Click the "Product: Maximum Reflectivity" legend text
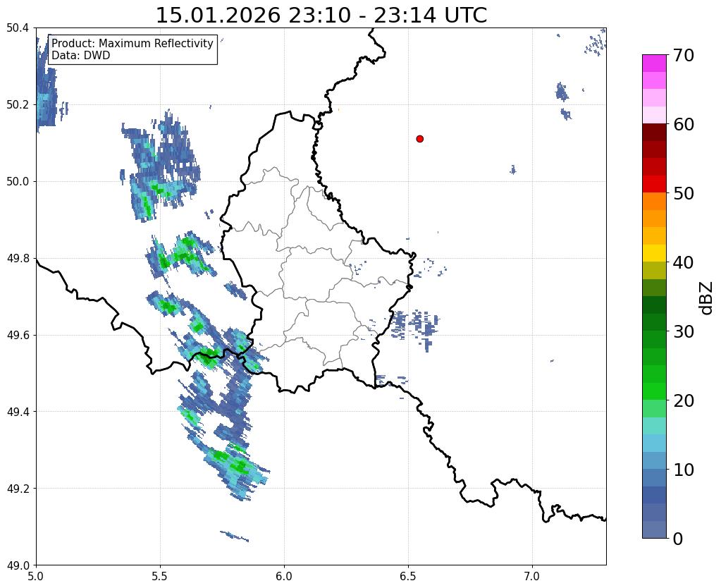 pos(133,43)
